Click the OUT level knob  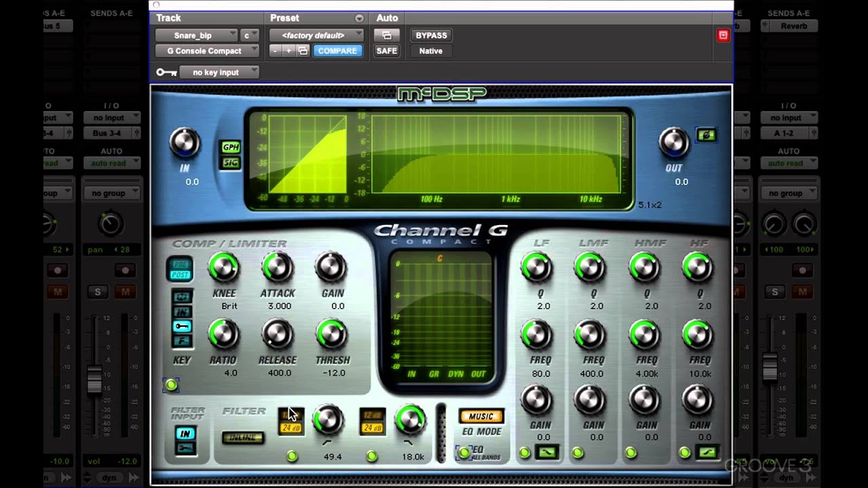click(x=673, y=142)
